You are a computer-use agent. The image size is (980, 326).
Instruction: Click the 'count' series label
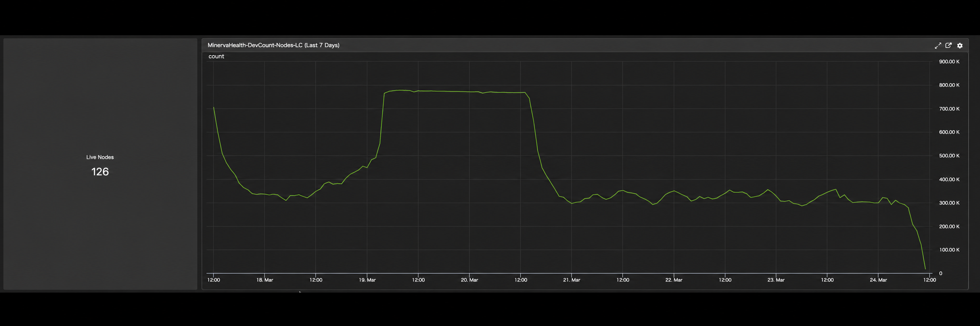216,56
